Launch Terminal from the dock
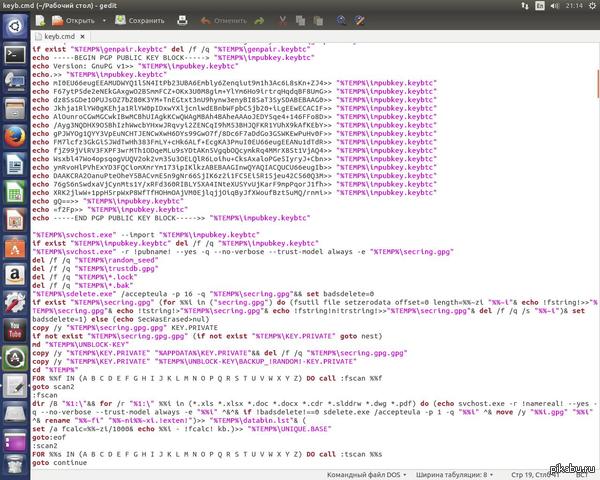The width and height of the screenshot is (600, 480). click(x=15, y=55)
